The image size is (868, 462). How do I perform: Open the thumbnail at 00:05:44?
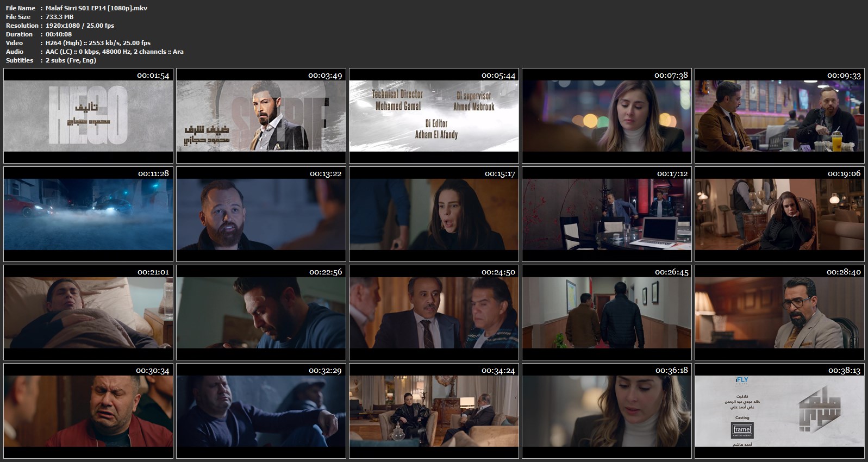(434, 116)
